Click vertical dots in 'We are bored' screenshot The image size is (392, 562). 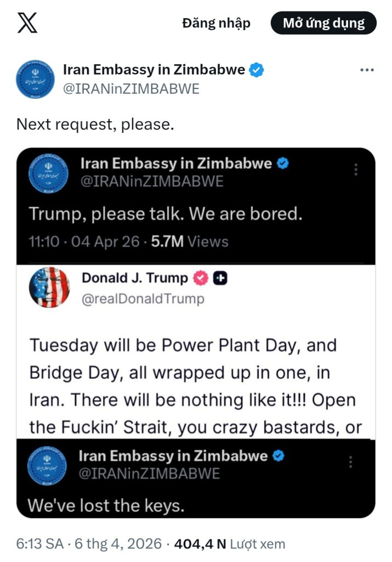355,170
